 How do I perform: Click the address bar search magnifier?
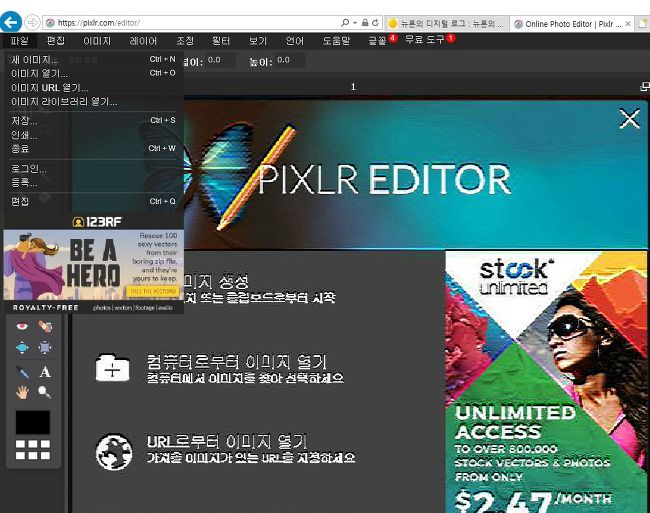(x=345, y=23)
